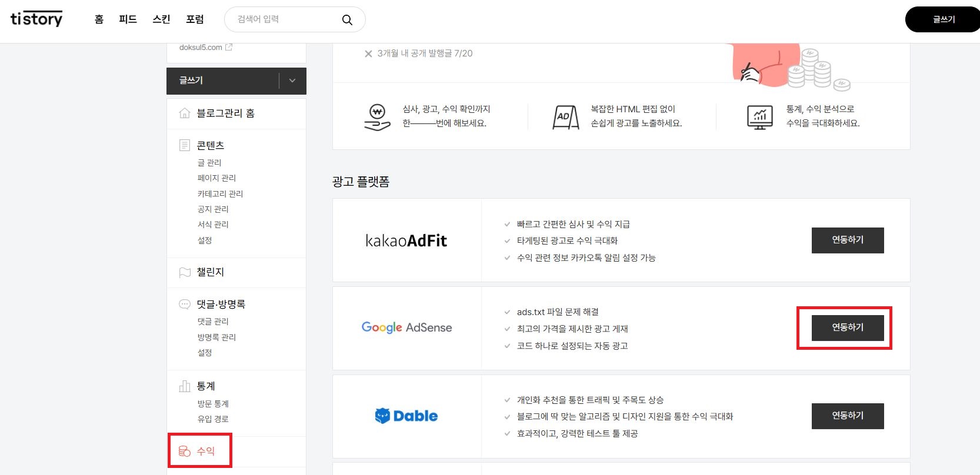Open 홈 in top navigation

click(99, 19)
